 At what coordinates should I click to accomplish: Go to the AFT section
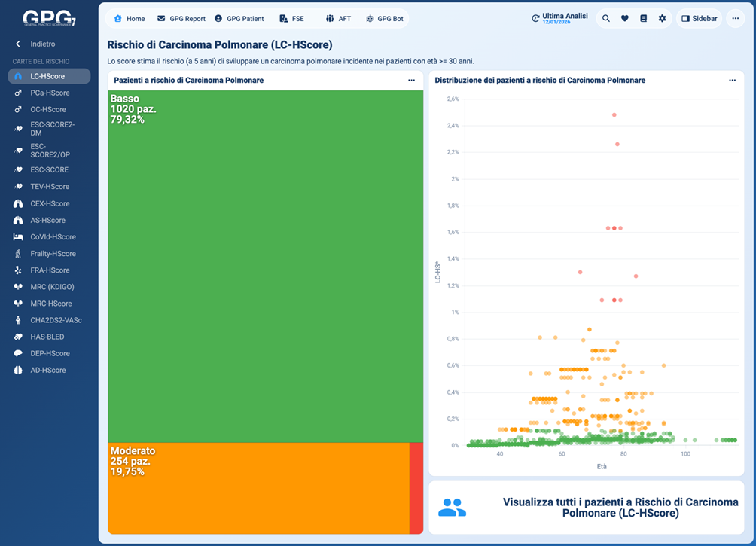338,19
